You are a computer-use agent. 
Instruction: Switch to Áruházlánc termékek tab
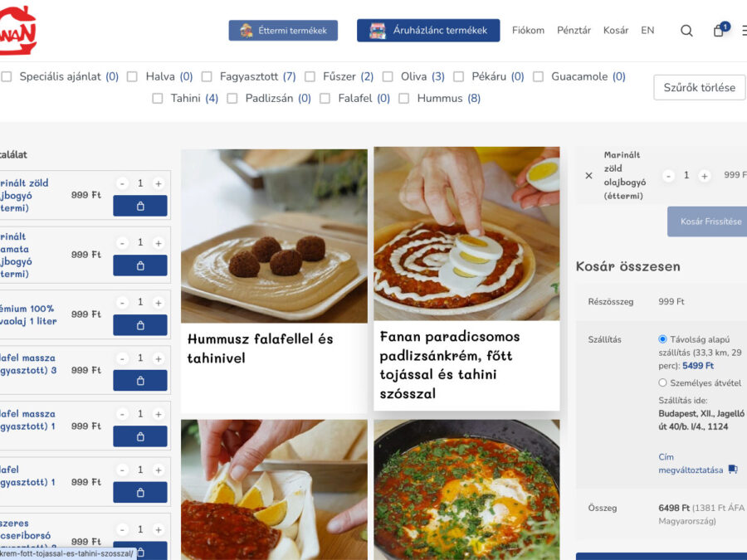[x=428, y=31]
